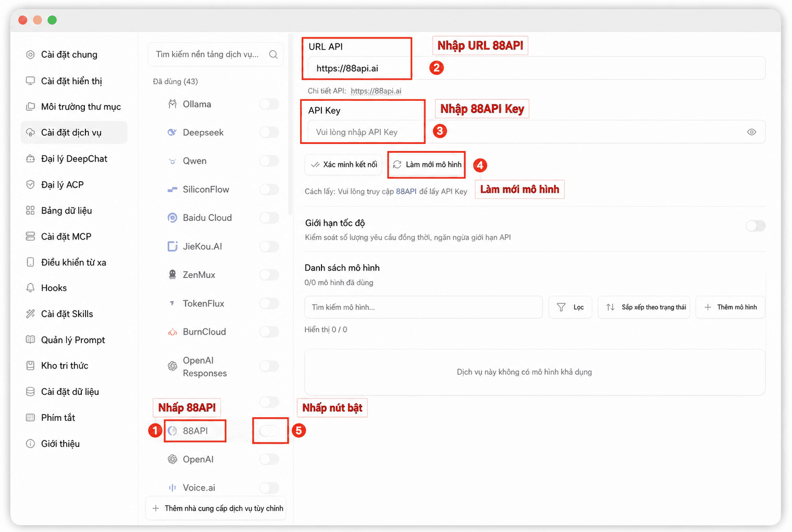The width and height of the screenshot is (792, 532).
Task: Click the SiliconFlow logo icon
Action: (172, 189)
